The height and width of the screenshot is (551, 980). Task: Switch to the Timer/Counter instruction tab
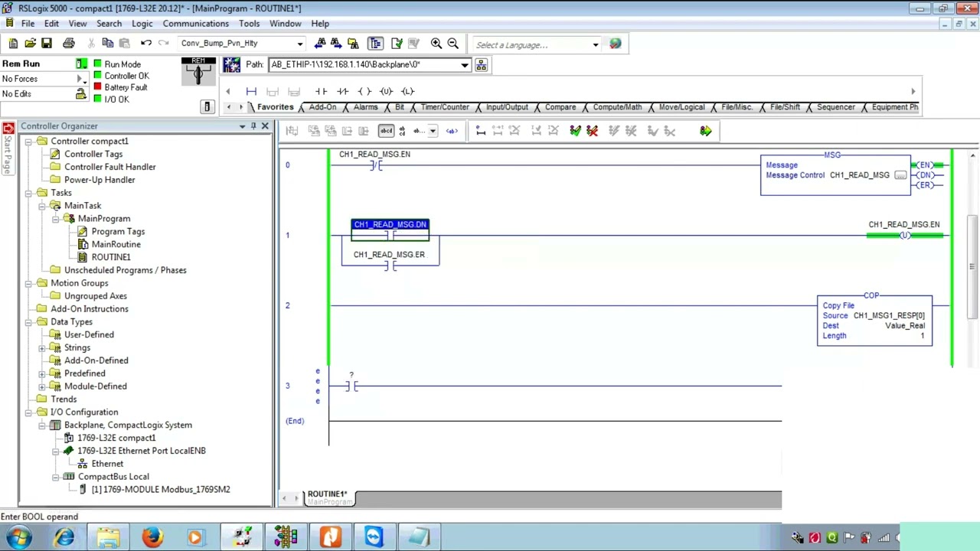pyautogui.click(x=444, y=107)
